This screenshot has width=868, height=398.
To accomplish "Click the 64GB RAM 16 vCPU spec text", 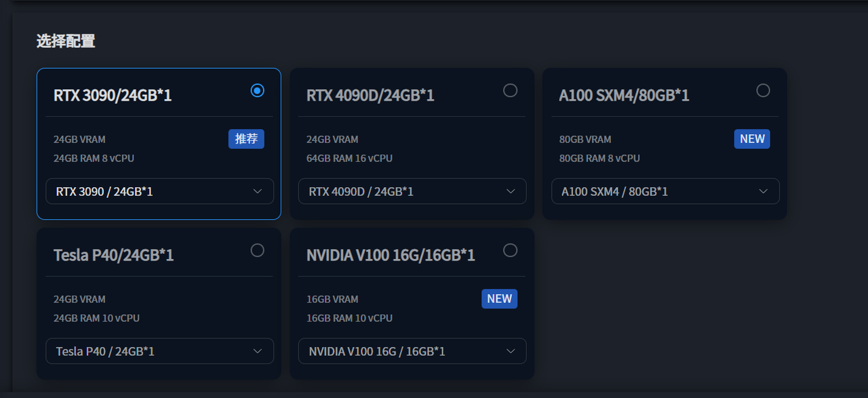I will pos(349,158).
